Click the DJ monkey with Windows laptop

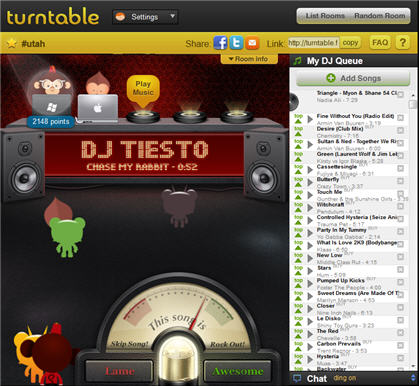pos(52,92)
